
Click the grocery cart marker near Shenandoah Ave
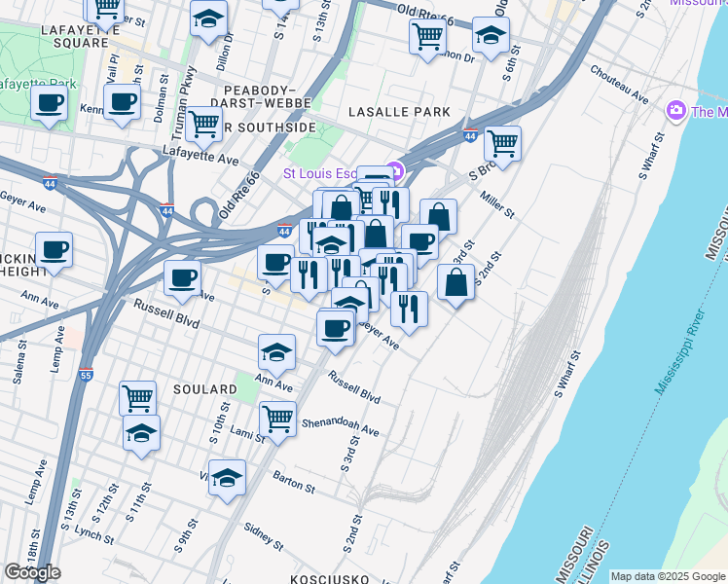click(x=277, y=420)
